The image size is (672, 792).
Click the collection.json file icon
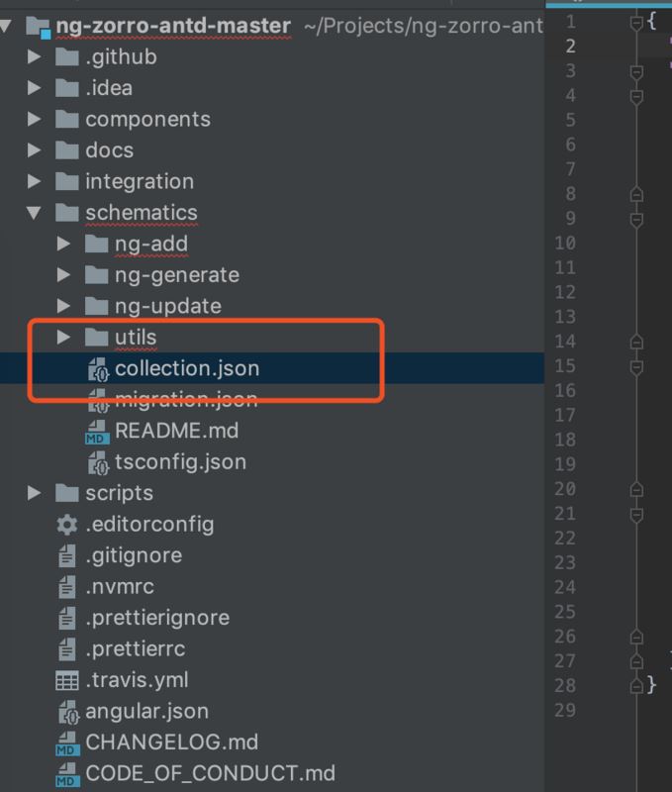(98, 369)
